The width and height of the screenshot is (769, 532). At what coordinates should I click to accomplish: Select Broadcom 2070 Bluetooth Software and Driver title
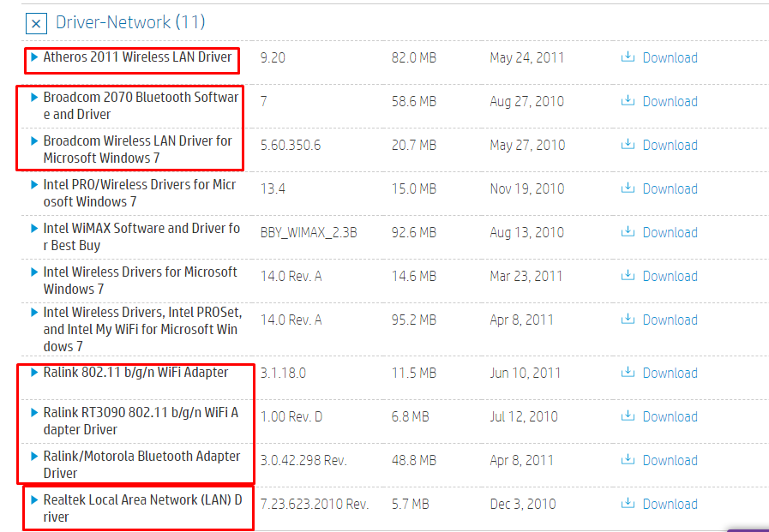click(x=141, y=105)
